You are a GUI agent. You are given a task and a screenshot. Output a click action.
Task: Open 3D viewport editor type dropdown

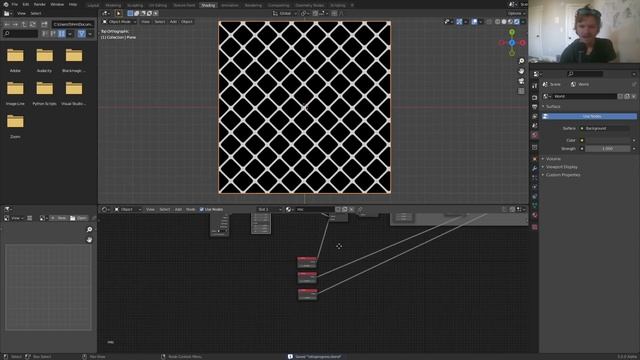106,13
